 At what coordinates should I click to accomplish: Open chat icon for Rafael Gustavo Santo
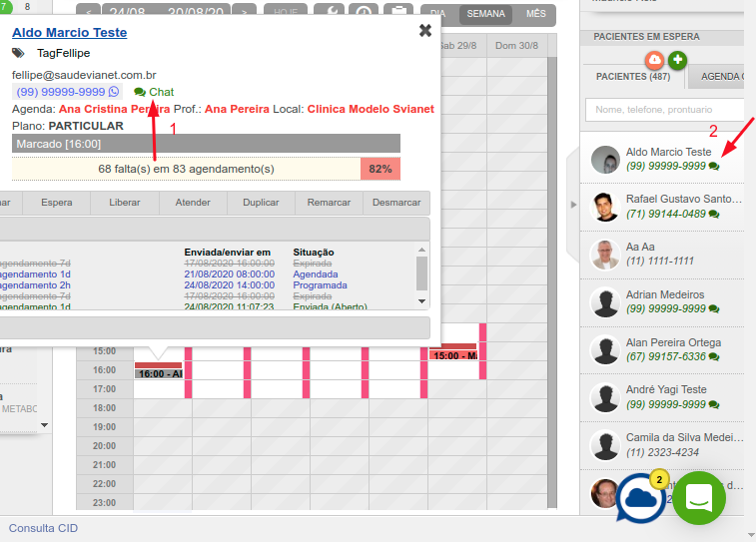714,214
